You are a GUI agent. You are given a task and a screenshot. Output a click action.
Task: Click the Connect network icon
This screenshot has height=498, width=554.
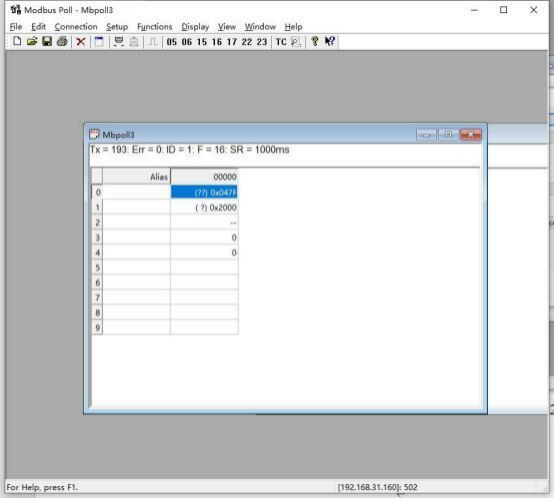coord(119,42)
